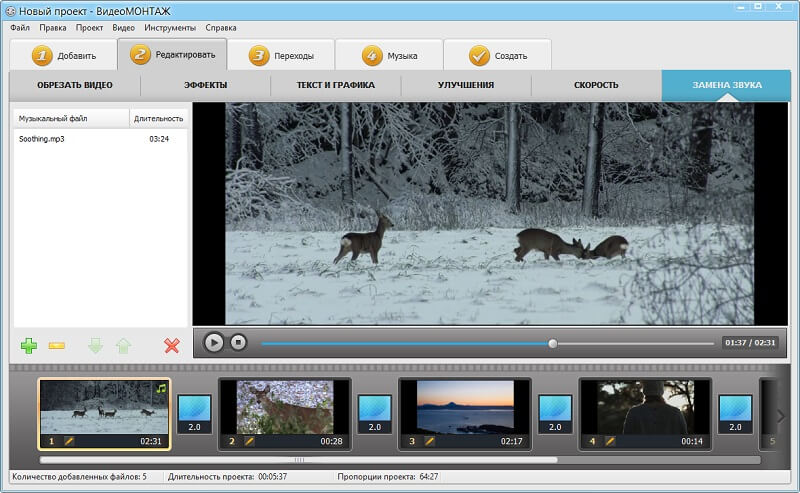The width and height of the screenshot is (800, 493).
Task: Play the video preview
Action: (214, 342)
